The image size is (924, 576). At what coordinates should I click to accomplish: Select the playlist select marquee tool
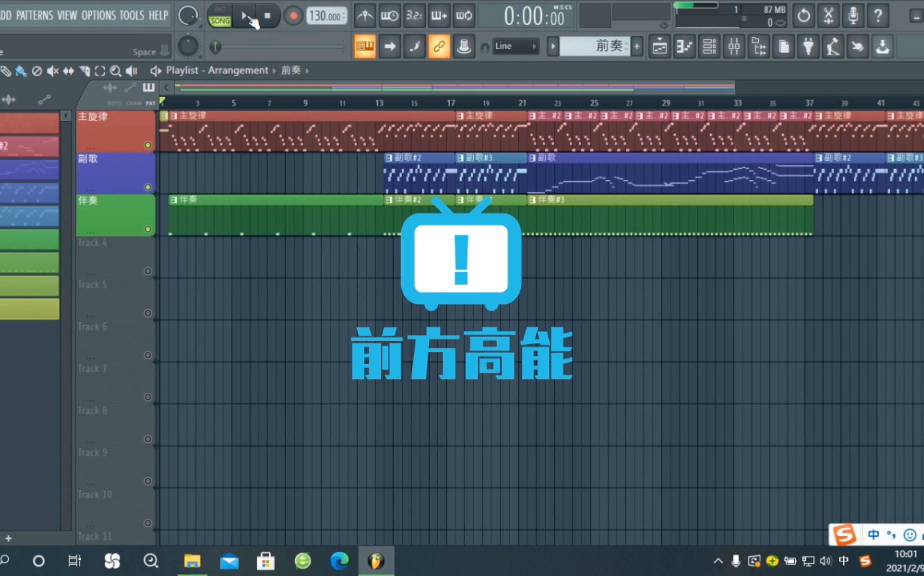coord(100,71)
